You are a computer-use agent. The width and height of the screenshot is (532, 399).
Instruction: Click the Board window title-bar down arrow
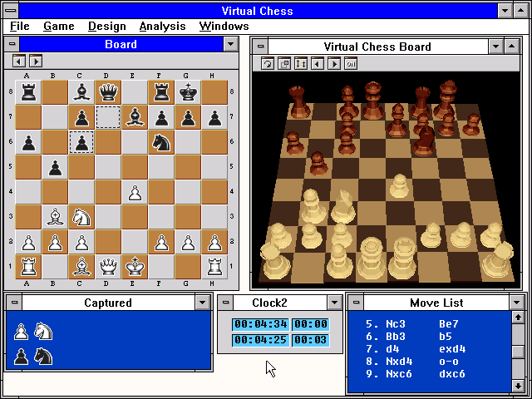tap(231, 44)
